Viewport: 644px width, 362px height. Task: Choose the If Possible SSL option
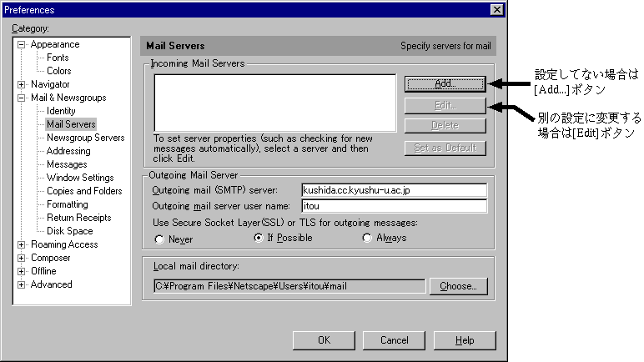tap(259, 239)
